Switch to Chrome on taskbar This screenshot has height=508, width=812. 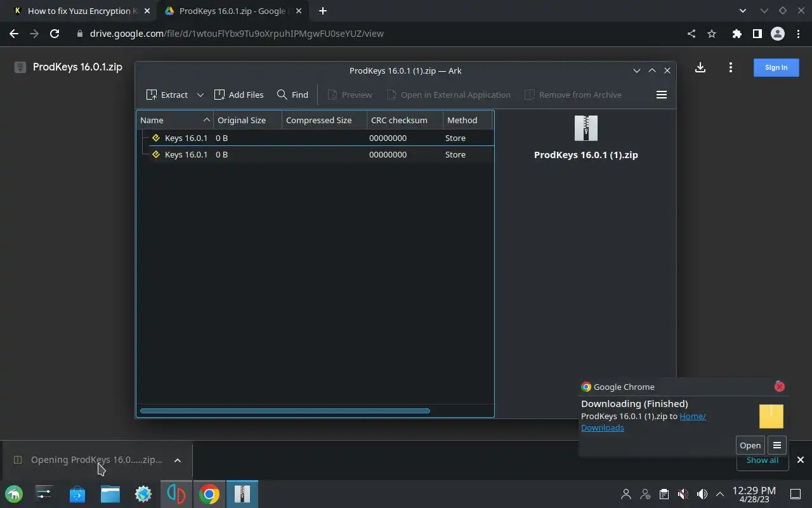pos(209,494)
